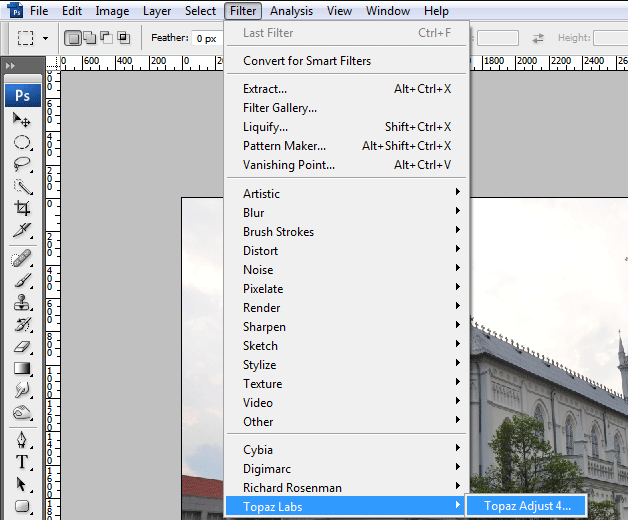Screen dimensions: 628x520
Task: Expand the Sharpen filter submenu
Action: click(346, 327)
